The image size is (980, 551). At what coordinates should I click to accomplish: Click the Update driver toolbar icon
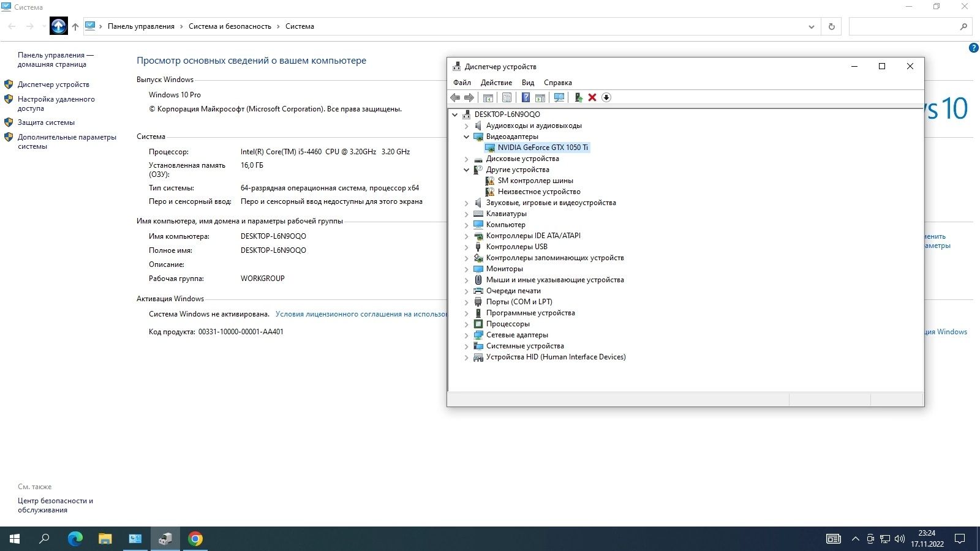578,97
